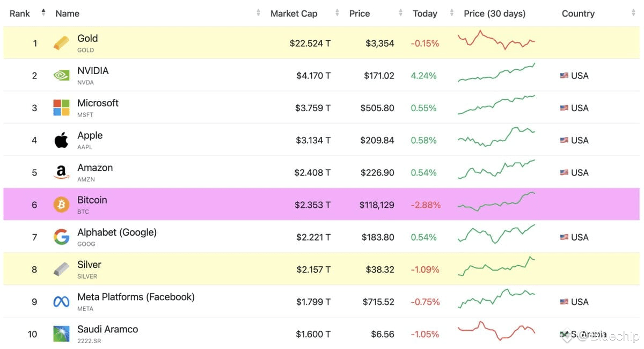Click the Microsoft logo icon
Screen dimensions: 644x349
[x=61, y=107]
